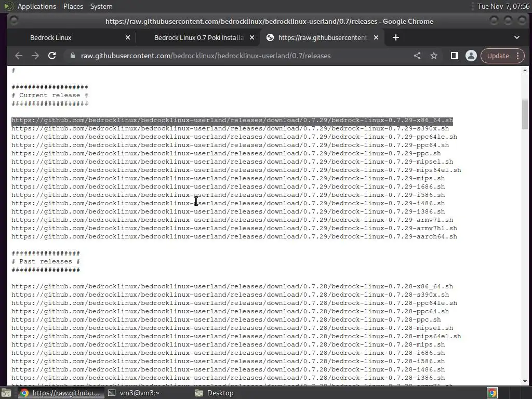Focus the address bar URL
The width and height of the screenshot is (532, 399).
pos(206,56)
